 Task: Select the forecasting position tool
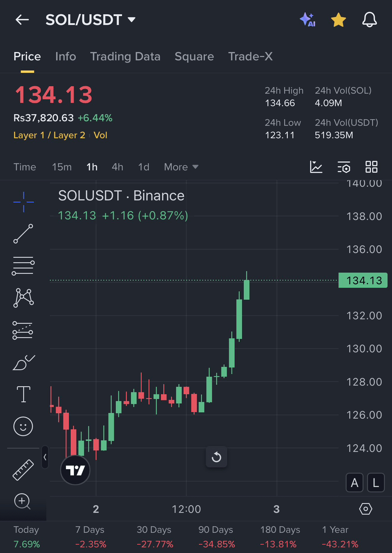[23, 330]
